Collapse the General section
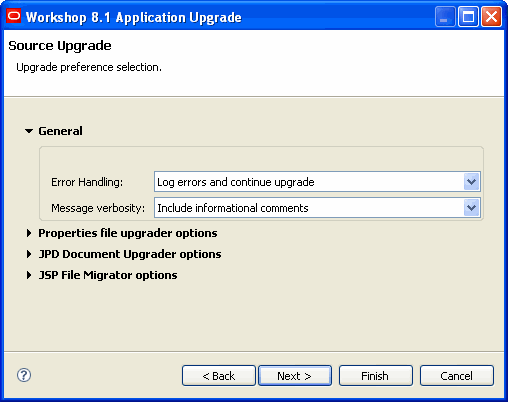 29,131
